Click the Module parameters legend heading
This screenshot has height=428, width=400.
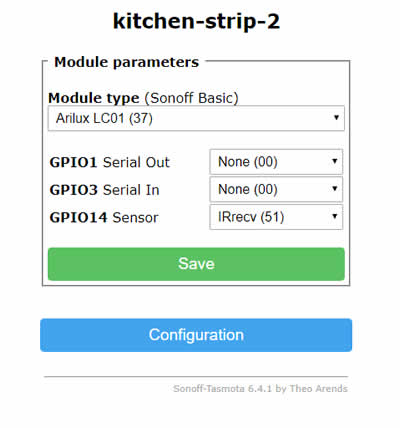click(x=127, y=62)
